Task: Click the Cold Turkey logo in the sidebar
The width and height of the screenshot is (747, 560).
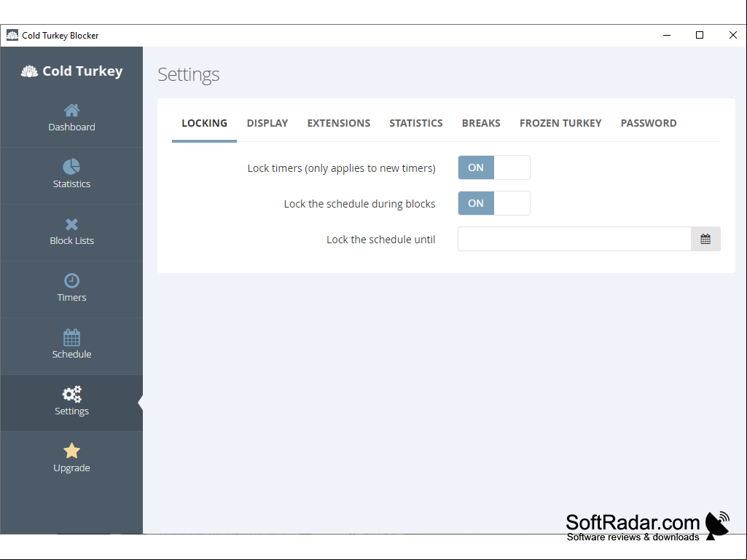Action: 71,71
